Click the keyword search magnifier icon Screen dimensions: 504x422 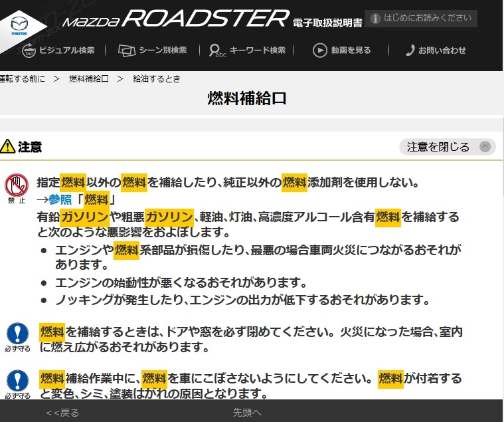pyautogui.click(x=217, y=51)
